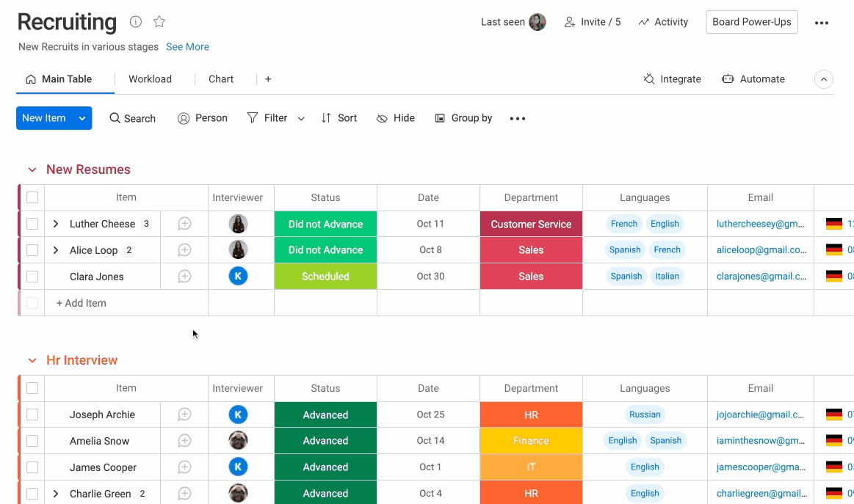Open board info icon next to title
Screen dimensions: 854x504
[136, 22]
